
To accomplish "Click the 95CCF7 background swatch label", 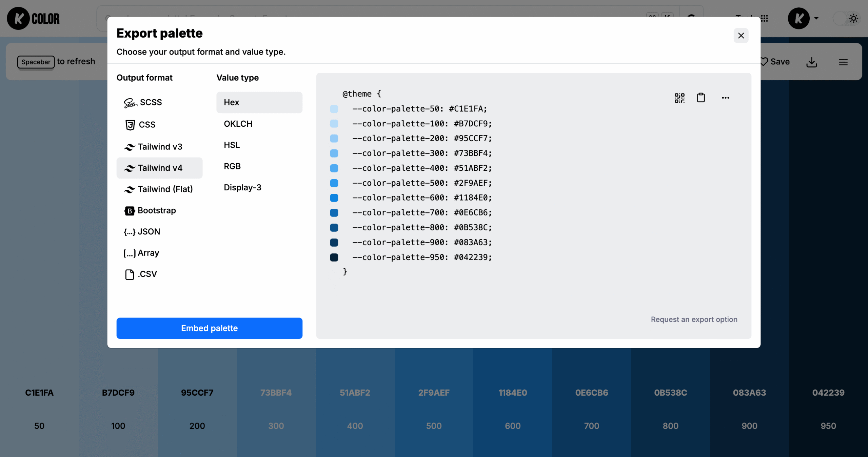I will [x=197, y=393].
